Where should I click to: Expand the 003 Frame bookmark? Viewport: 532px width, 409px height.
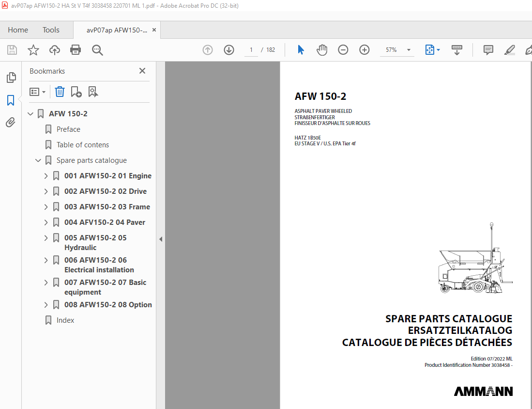[x=46, y=207]
